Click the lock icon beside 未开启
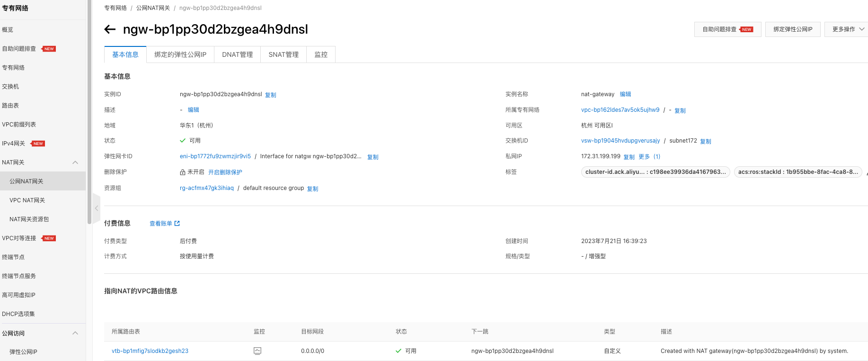 click(x=183, y=172)
